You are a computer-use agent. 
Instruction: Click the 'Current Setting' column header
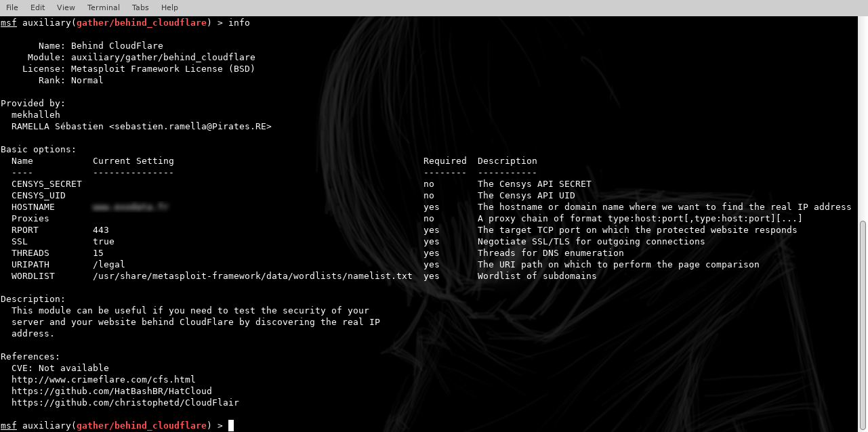pyautogui.click(x=133, y=161)
